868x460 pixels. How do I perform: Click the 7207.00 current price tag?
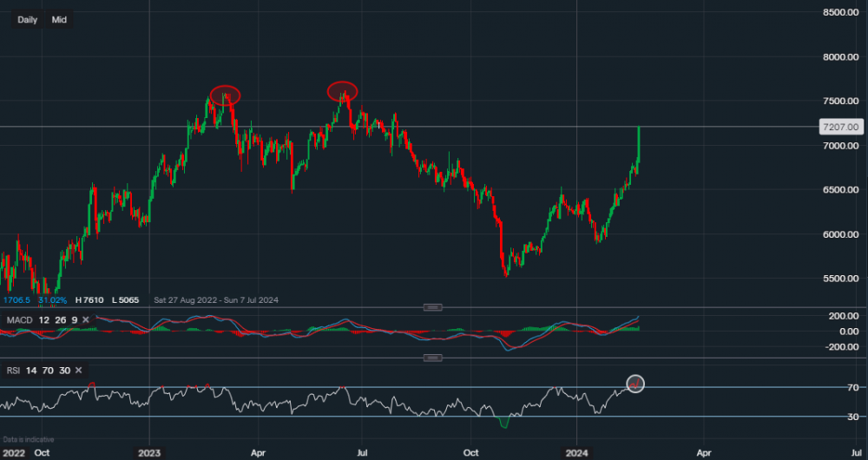(839, 127)
